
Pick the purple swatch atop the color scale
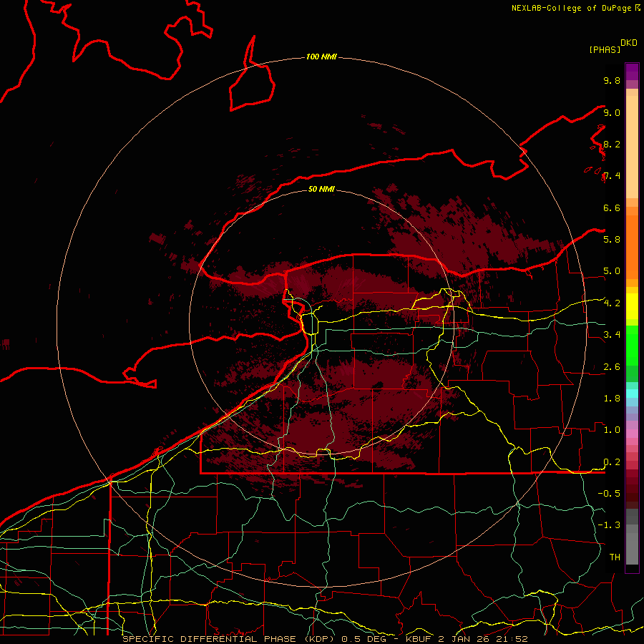pos(632,72)
